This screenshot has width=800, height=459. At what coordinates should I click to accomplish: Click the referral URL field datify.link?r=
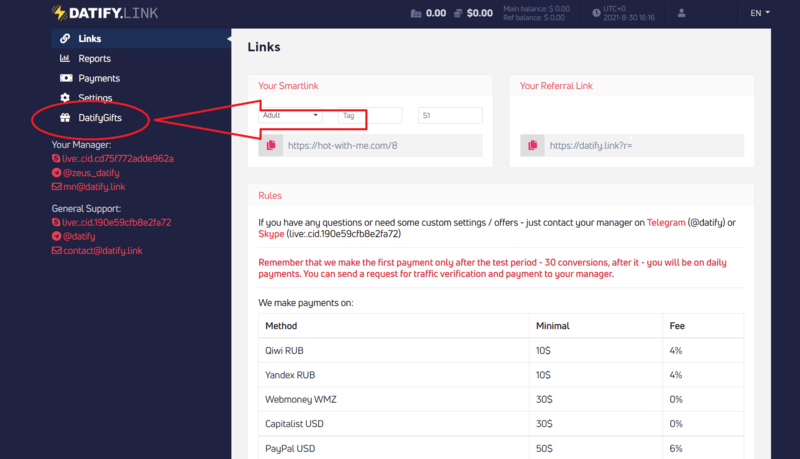[644, 145]
